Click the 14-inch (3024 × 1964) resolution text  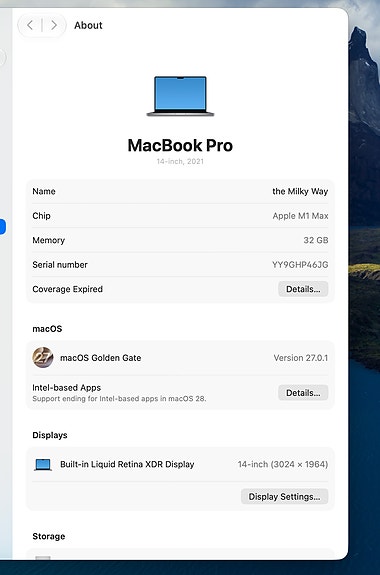click(283, 464)
